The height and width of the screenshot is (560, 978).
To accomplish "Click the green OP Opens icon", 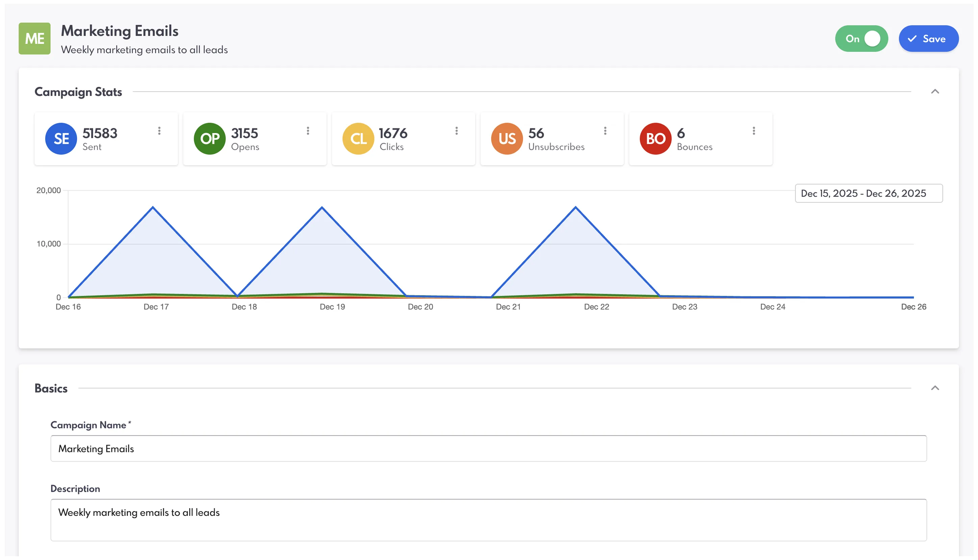I will (209, 138).
